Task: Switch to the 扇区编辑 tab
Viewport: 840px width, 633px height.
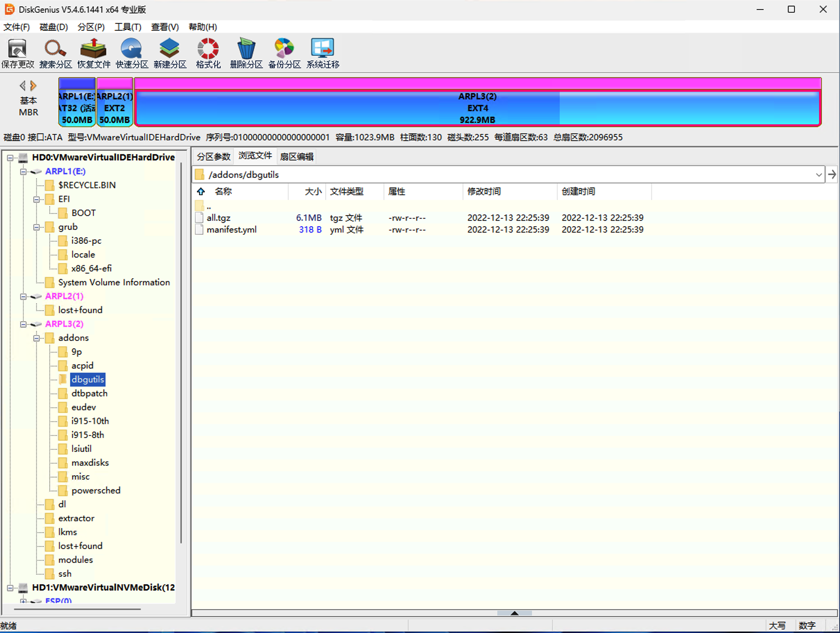Action: tap(296, 156)
